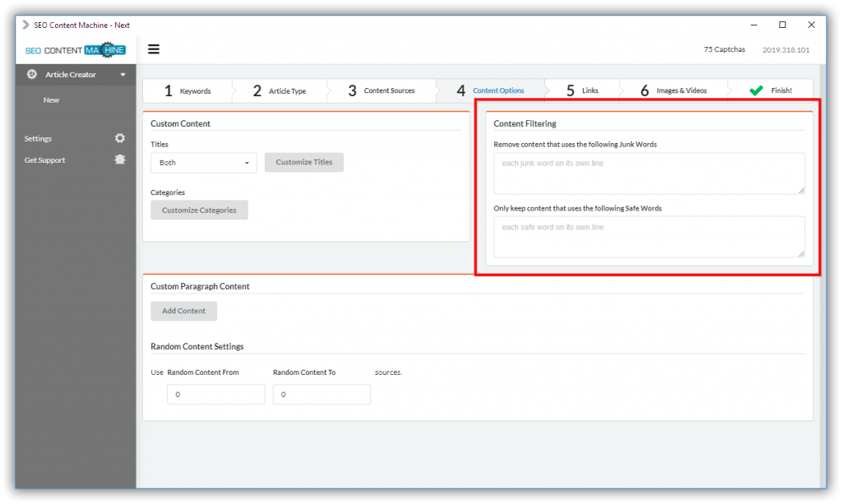Click the SEO Content Machine logo
842x504 pixels.
75,50
